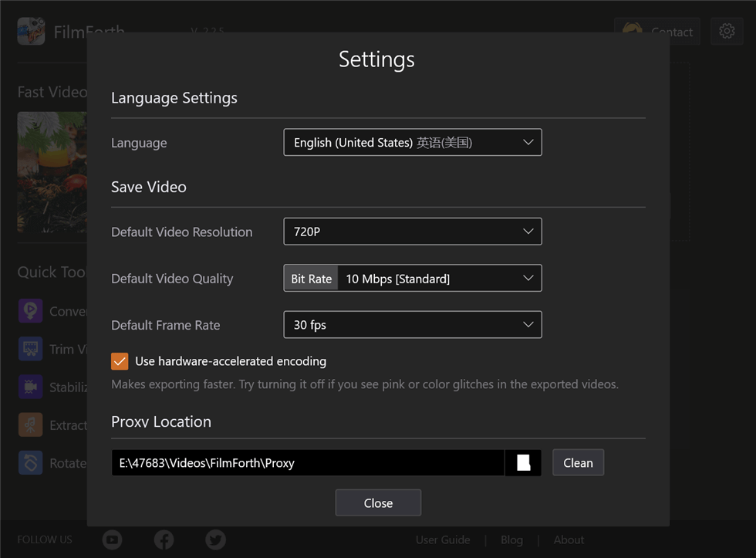The height and width of the screenshot is (558, 756).
Task: Click the FilmForth logo
Action: coord(31,31)
